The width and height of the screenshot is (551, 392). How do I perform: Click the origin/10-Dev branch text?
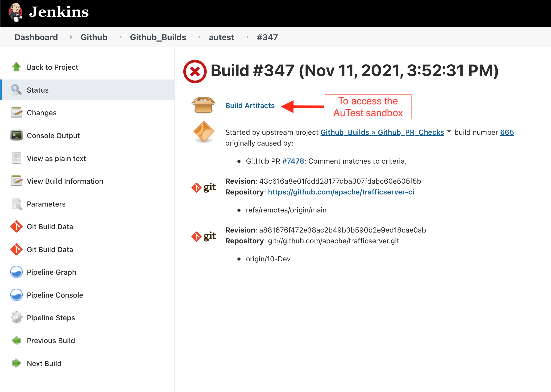[268, 259]
